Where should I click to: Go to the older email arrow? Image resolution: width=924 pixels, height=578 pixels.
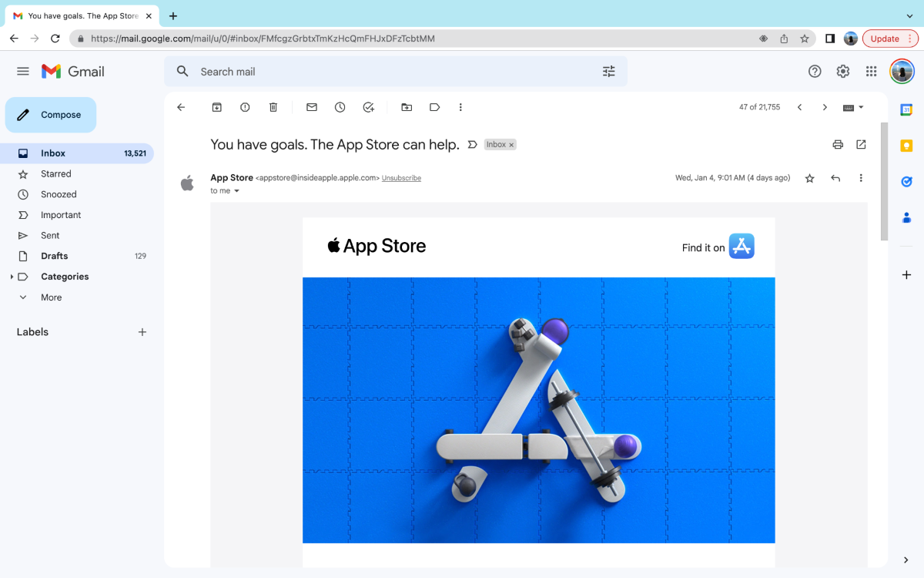pos(825,107)
